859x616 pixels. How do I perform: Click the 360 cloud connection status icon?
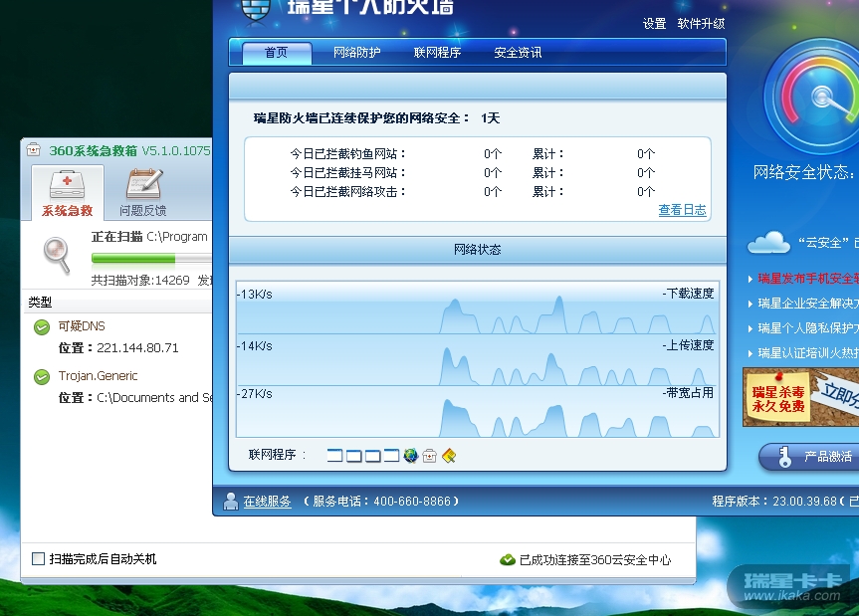point(508,560)
